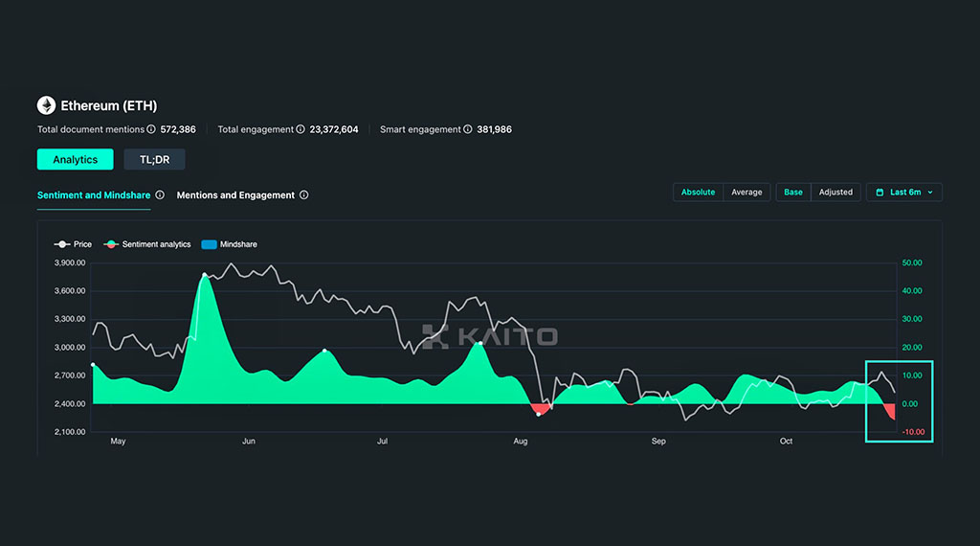This screenshot has height=546, width=980.
Task: Click total engagement value 23,372,604
Action: pos(334,129)
